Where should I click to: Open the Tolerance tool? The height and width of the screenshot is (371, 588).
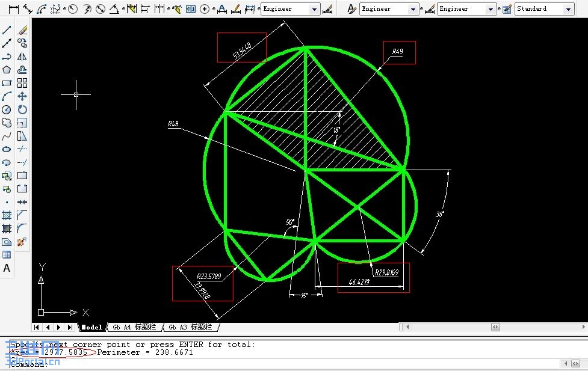point(191,9)
